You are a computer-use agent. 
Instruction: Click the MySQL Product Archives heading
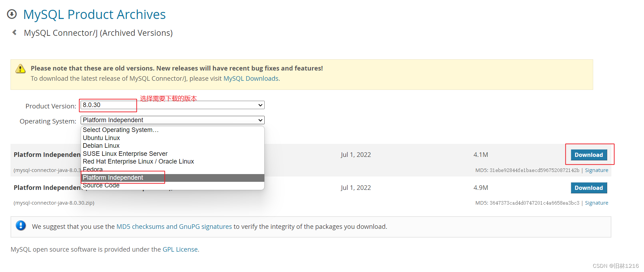tap(94, 14)
